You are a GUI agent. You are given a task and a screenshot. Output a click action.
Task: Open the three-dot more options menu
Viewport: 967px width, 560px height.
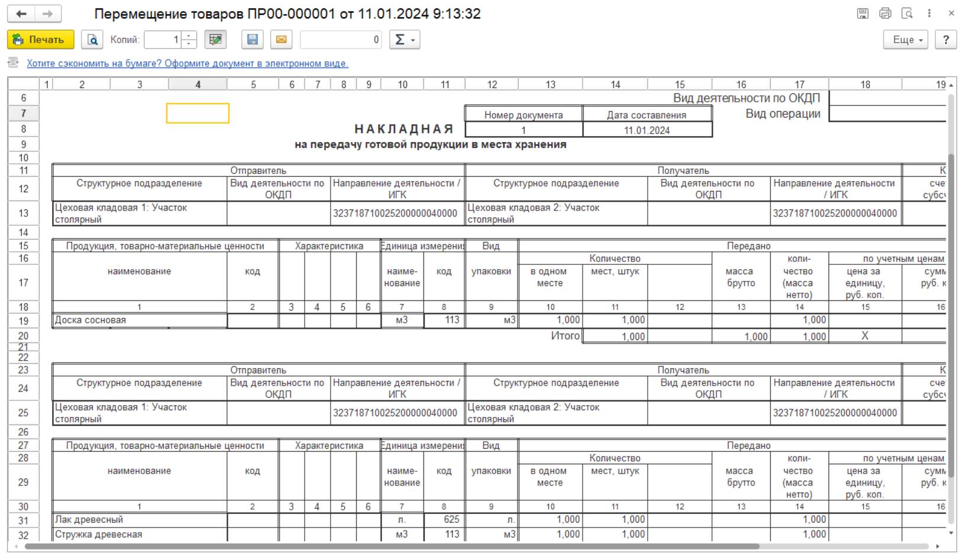click(x=929, y=13)
